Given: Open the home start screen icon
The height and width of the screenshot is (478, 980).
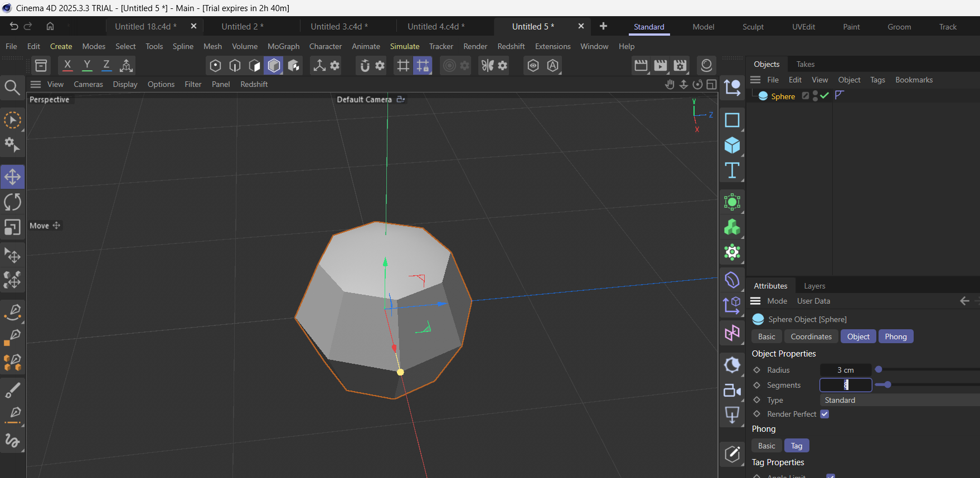Looking at the screenshot, I should [50, 26].
